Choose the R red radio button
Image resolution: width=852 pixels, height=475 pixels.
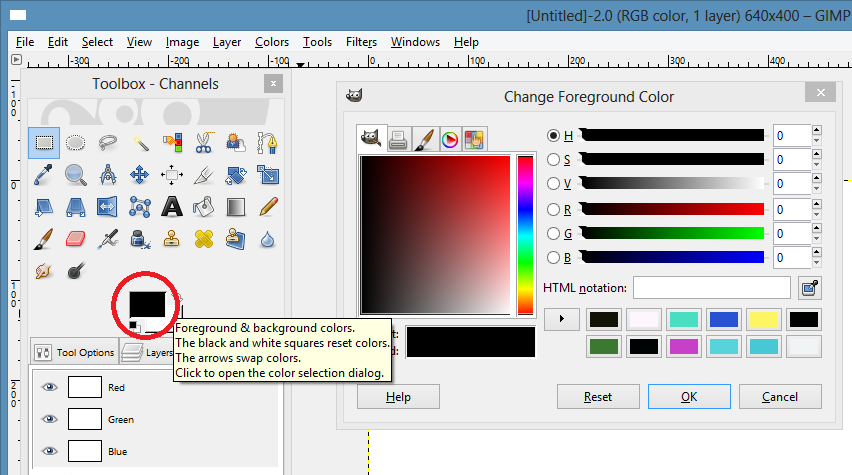553,209
